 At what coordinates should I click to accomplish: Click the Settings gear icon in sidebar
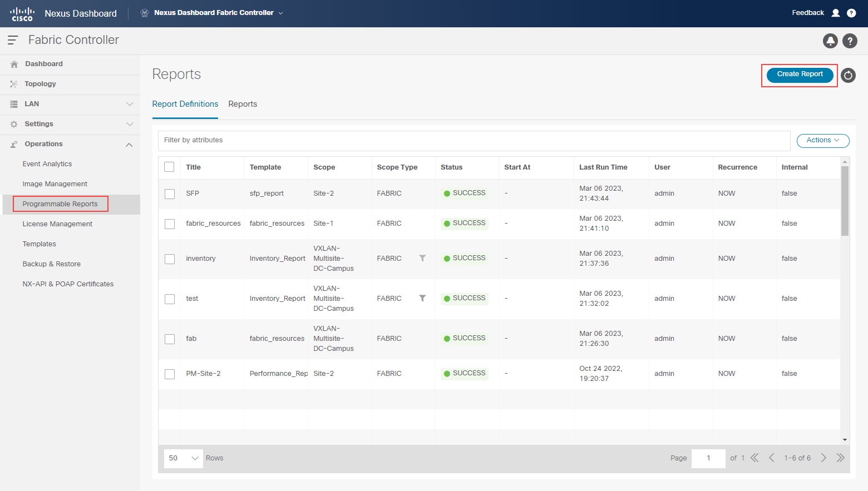pyautogui.click(x=14, y=124)
